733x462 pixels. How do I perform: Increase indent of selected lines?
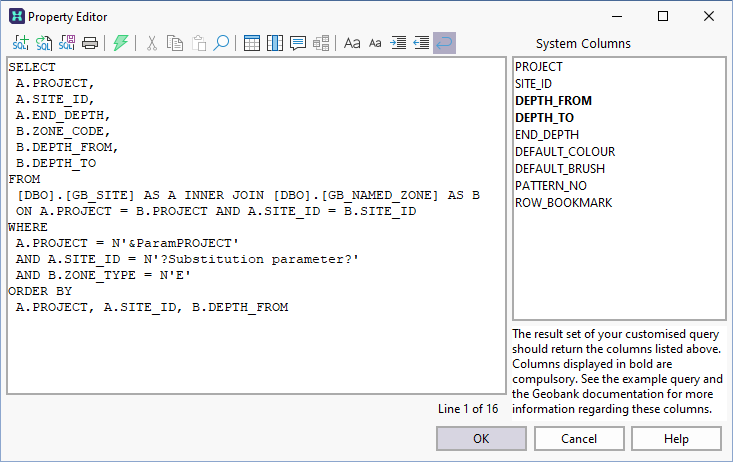[x=398, y=43]
